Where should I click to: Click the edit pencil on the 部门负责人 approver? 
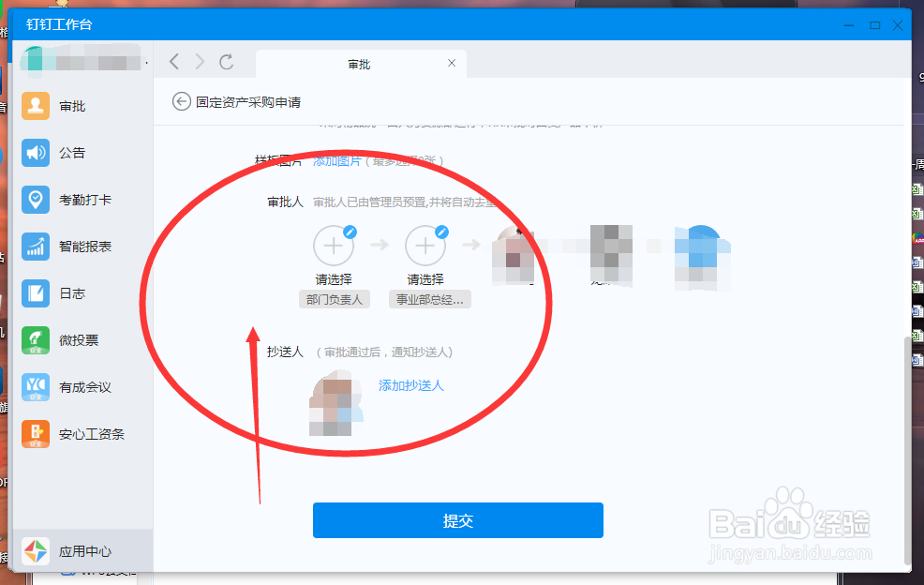pyautogui.click(x=349, y=231)
